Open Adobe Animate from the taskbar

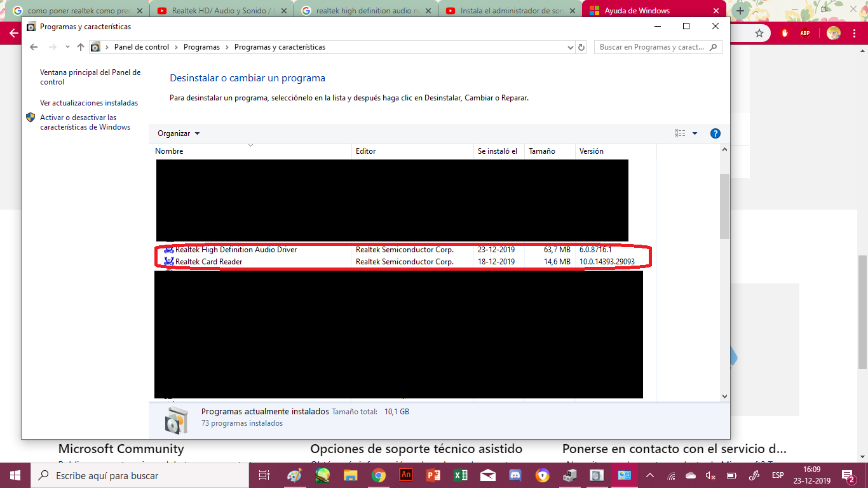[x=406, y=475]
